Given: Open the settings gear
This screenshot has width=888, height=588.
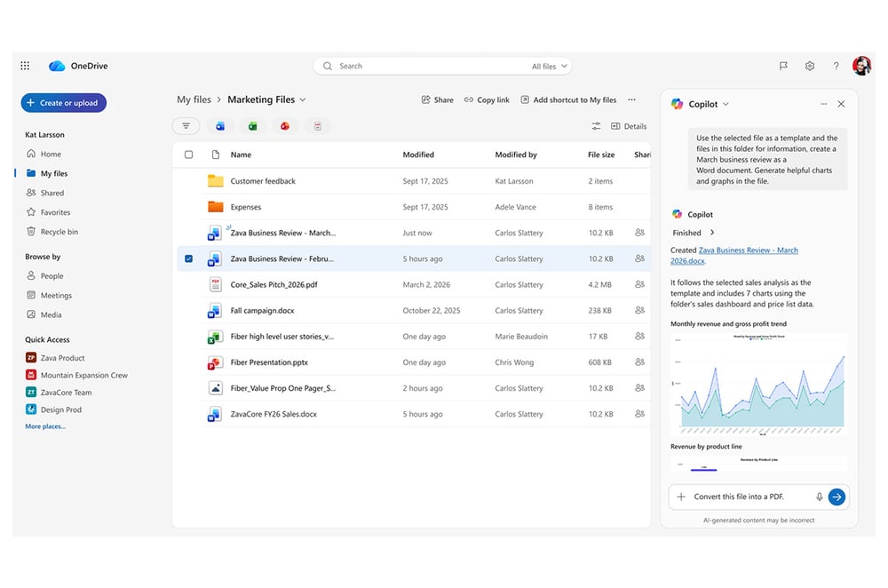Looking at the screenshot, I should 810,66.
